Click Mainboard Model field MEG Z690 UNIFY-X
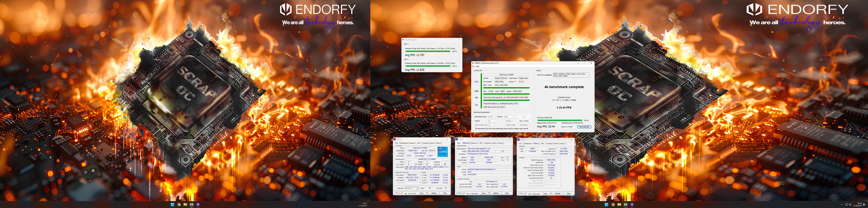Image resolution: width=868 pixels, height=208 pixels. click(x=481, y=152)
